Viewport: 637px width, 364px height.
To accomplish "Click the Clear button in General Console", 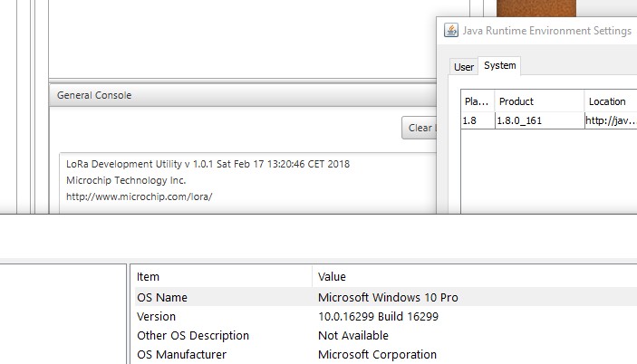I will 420,128.
